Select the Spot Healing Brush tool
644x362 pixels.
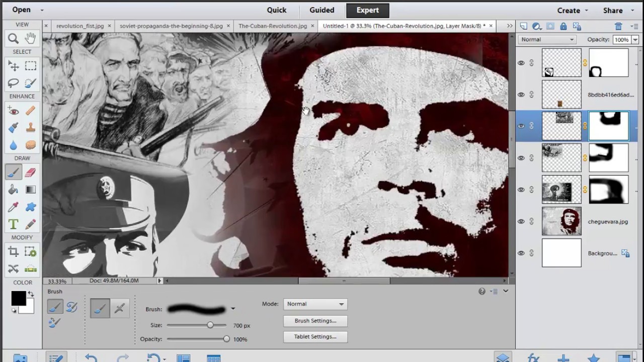tap(31, 111)
